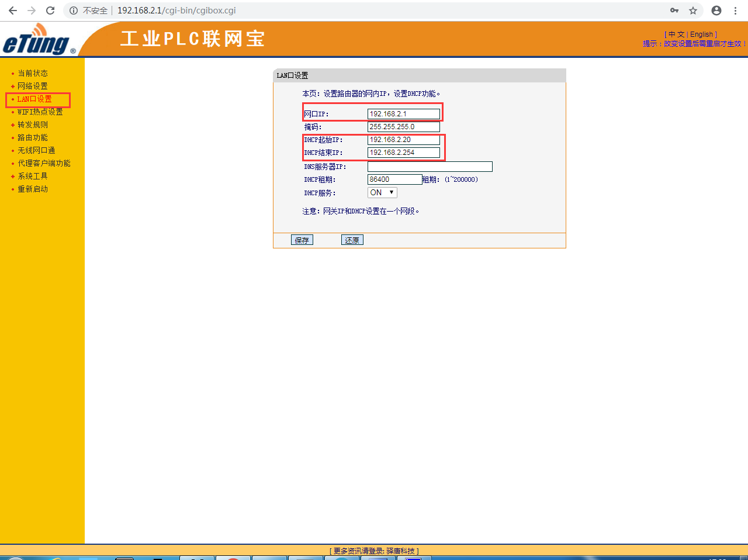Bookmark this page with the star icon
The height and width of the screenshot is (560, 748).
point(693,11)
